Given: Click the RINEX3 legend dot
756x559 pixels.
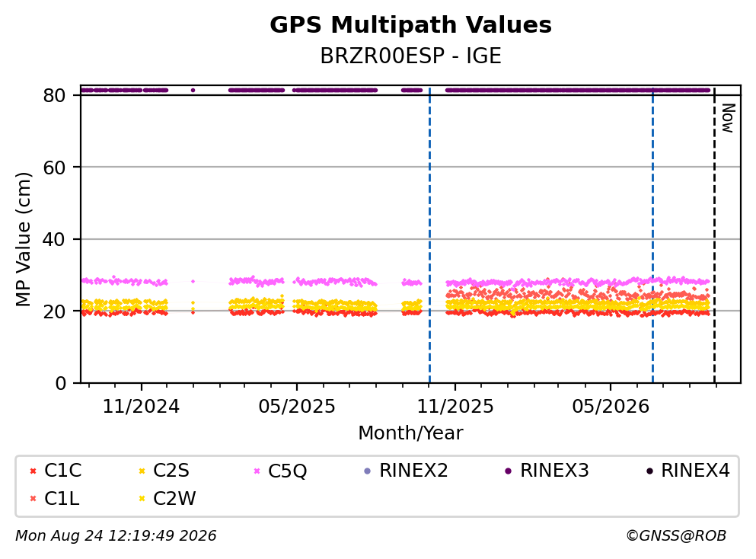Looking at the screenshot, I should [508, 471].
